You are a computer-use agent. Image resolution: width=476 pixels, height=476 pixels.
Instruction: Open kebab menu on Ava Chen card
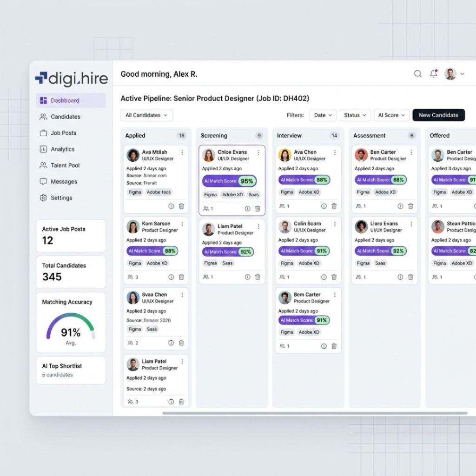coord(335,152)
